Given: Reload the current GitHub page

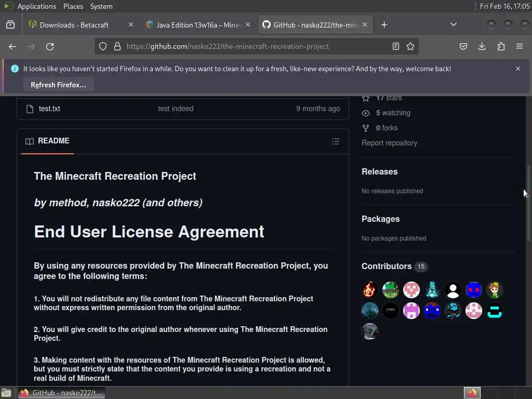Looking at the screenshot, I should pyautogui.click(x=50, y=46).
